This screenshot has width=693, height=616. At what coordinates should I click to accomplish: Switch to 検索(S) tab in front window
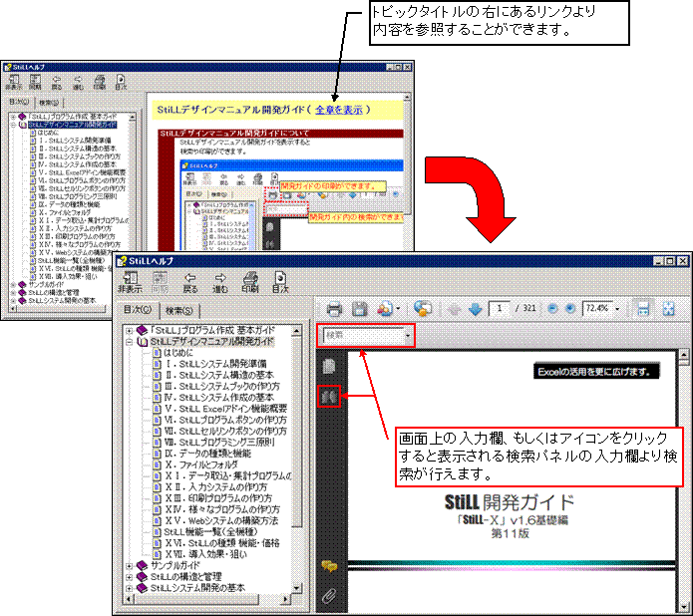pos(179,311)
